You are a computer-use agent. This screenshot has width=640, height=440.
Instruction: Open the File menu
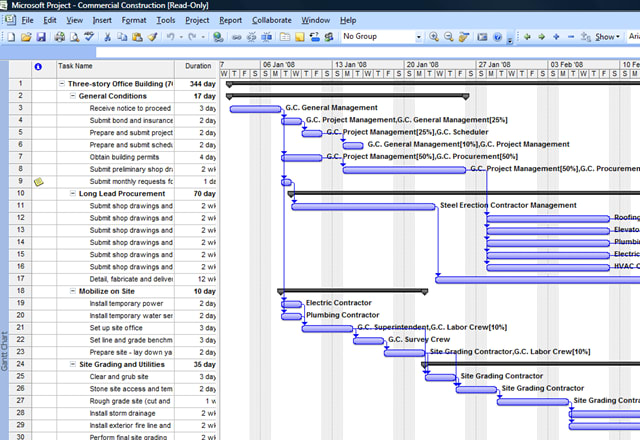click(27, 20)
